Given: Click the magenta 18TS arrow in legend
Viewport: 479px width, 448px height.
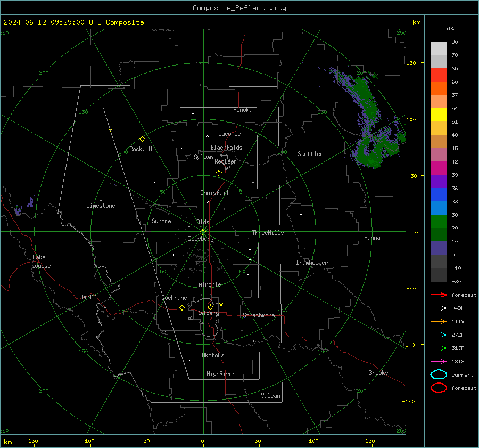Looking at the screenshot, I should coord(439,362).
